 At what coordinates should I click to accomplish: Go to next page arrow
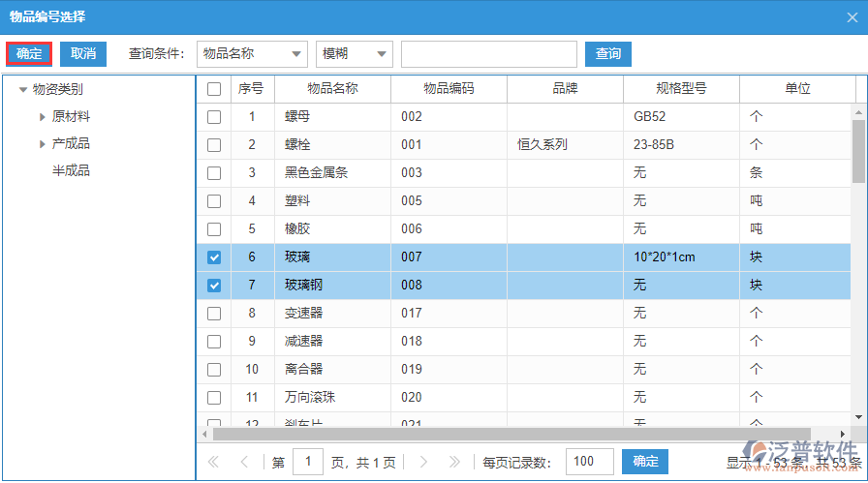[x=422, y=463]
